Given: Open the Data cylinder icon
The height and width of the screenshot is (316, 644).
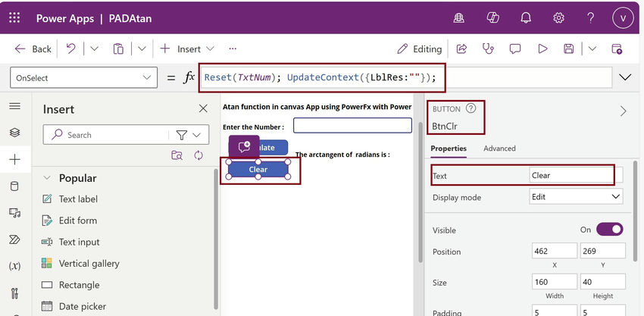Looking at the screenshot, I should (x=15, y=186).
